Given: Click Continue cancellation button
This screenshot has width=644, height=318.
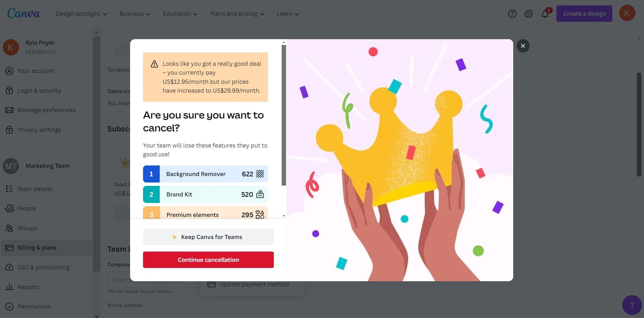Looking at the screenshot, I should 208,260.
